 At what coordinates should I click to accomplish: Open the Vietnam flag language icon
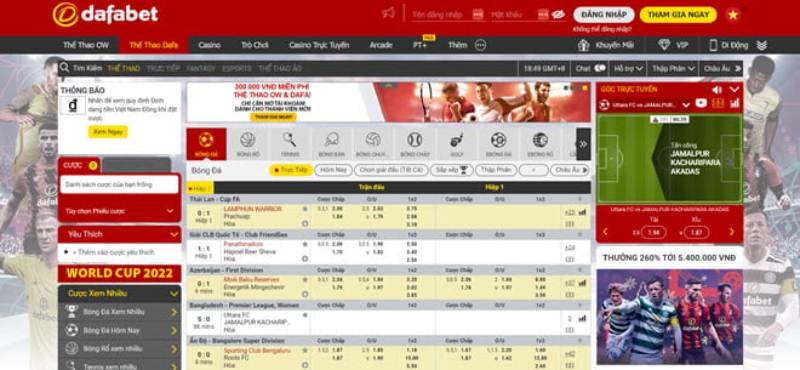click(733, 15)
